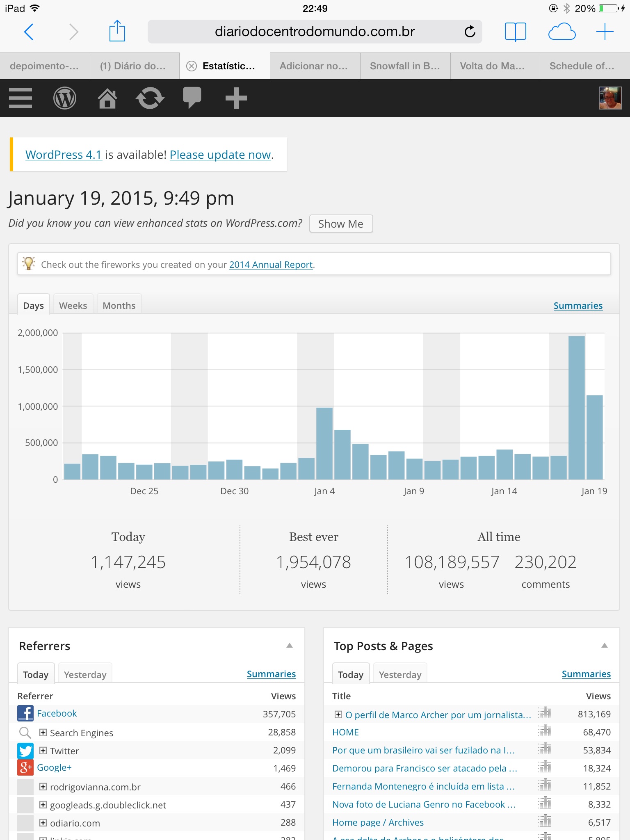Expand the Twitter referrer row
Image resolution: width=630 pixels, height=840 pixels.
point(43,751)
